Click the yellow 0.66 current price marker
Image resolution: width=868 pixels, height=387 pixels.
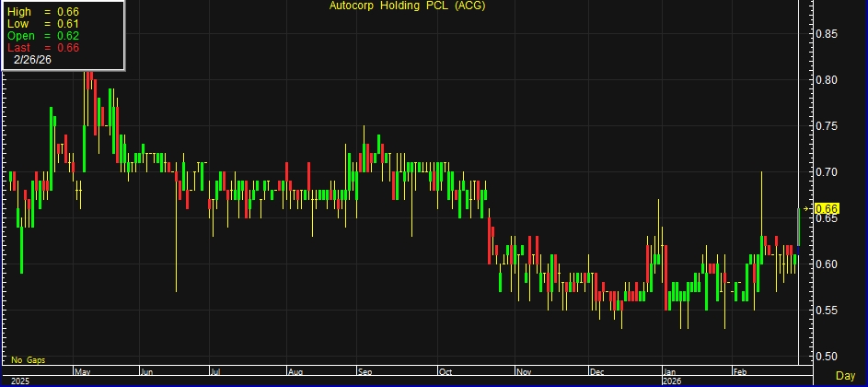point(826,208)
